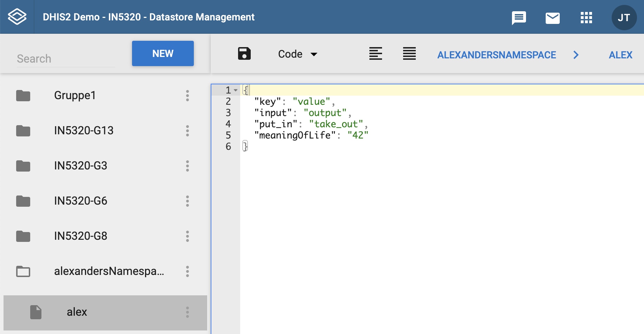Focus the Search input field
This screenshot has width=644, height=334.
coord(66,58)
